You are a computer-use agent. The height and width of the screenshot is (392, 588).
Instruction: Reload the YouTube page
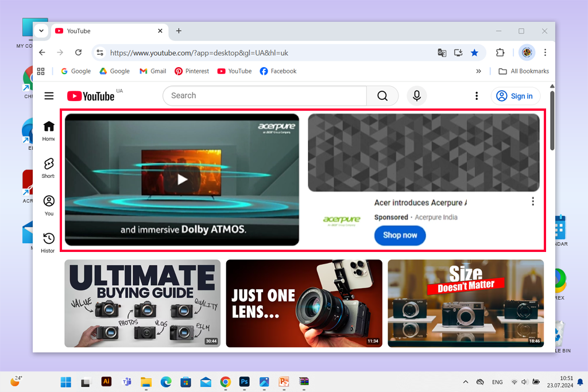coord(78,52)
